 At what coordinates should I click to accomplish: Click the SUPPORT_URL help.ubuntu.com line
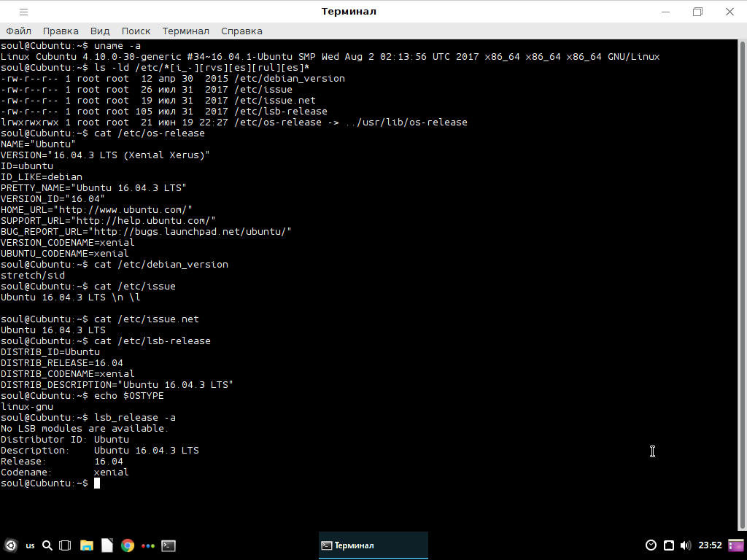(x=108, y=221)
